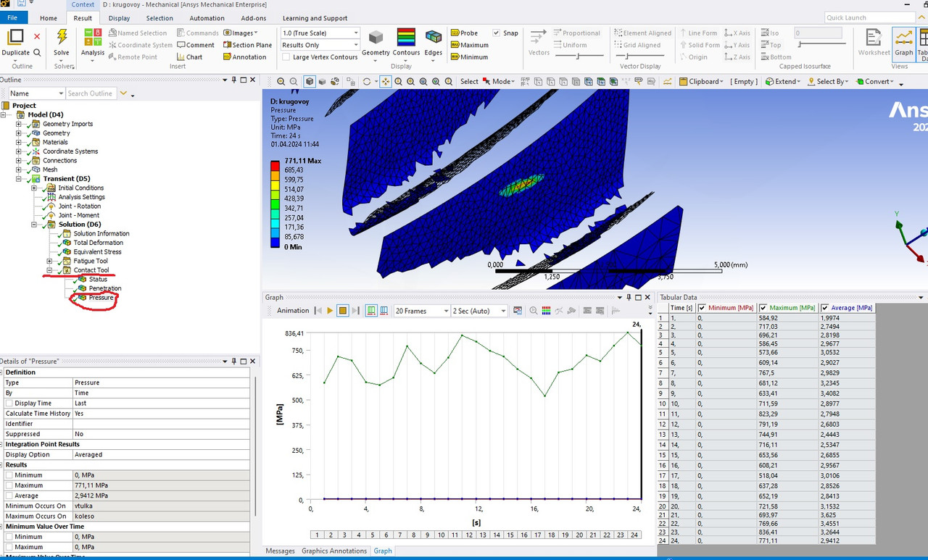Open the Select By menu

pyautogui.click(x=826, y=82)
